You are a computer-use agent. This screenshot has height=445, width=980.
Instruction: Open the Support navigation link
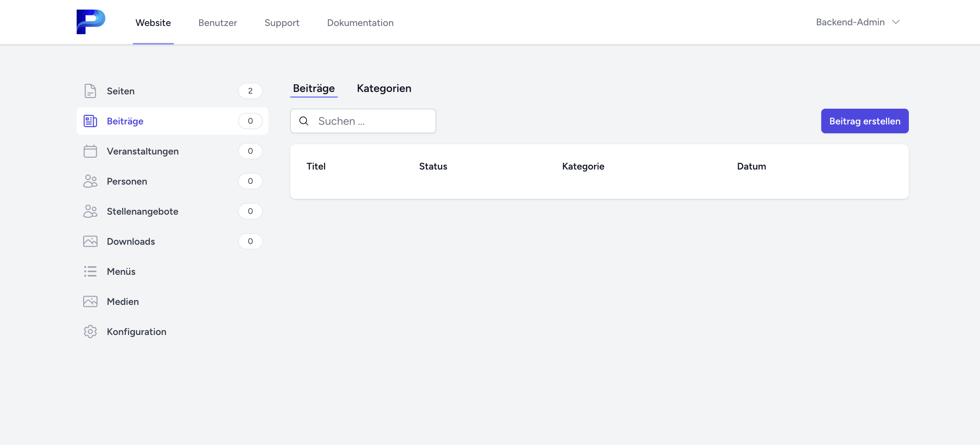pos(282,23)
